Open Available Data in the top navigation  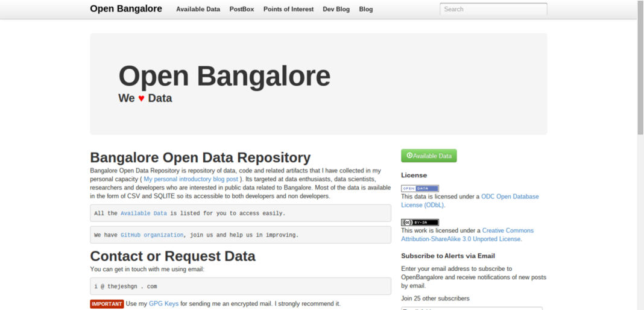click(x=198, y=9)
